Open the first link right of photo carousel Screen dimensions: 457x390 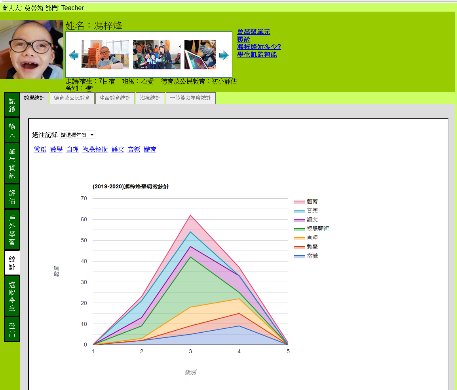pyautogui.click(x=254, y=32)
